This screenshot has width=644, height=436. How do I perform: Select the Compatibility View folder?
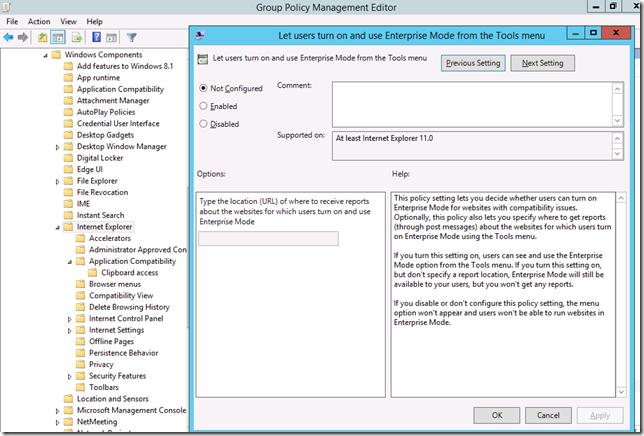[x=120, y=296]
